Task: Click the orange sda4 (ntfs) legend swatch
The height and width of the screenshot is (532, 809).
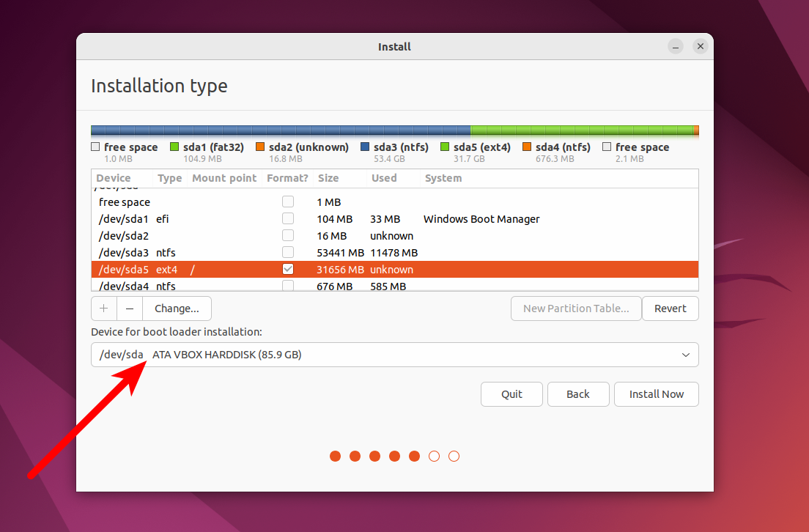Action: tap(525, 147)
